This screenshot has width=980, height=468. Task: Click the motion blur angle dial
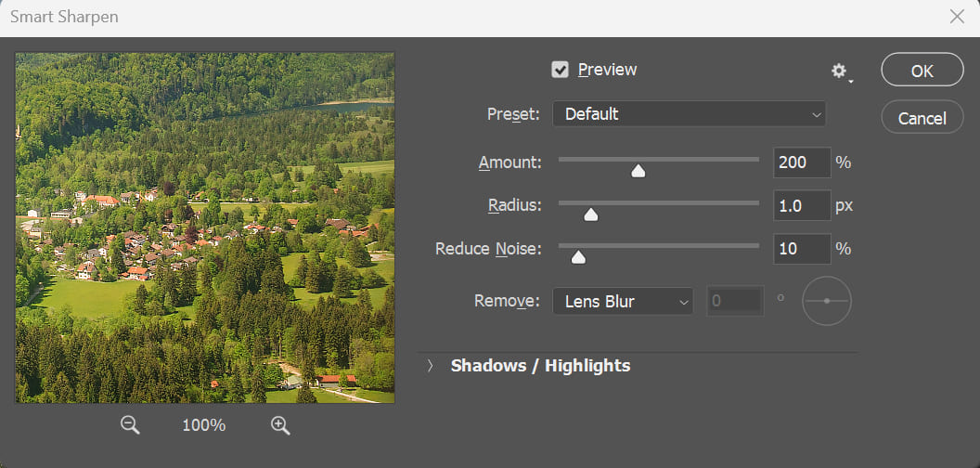[827, 301]
